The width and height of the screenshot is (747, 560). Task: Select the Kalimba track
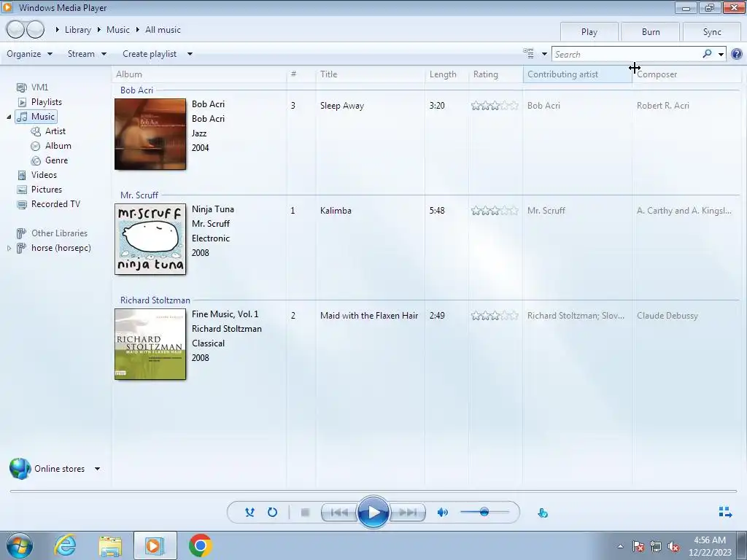click(336, 211)
